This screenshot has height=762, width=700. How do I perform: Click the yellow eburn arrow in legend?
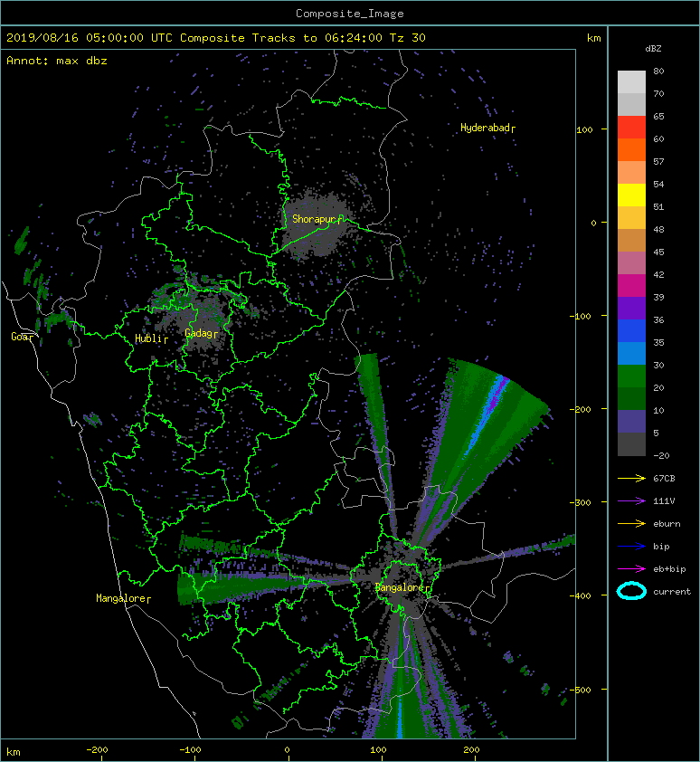point(631,523)
